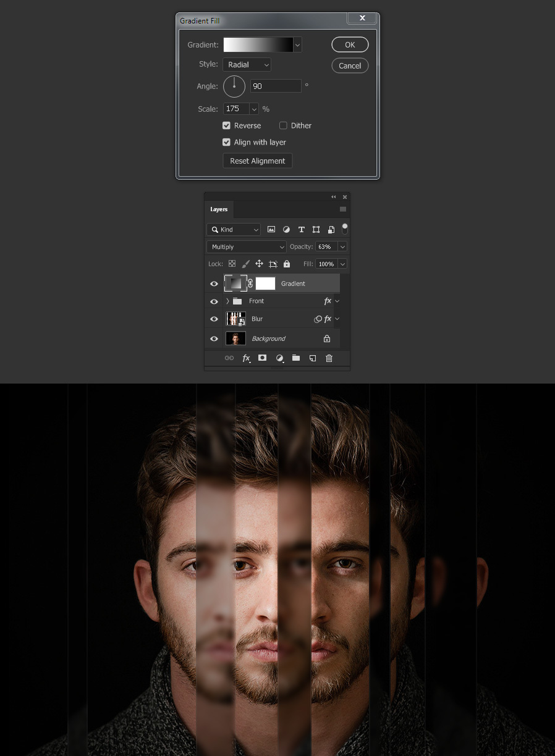Select the Gradient layer mask thumbnail

click(265, 283)
